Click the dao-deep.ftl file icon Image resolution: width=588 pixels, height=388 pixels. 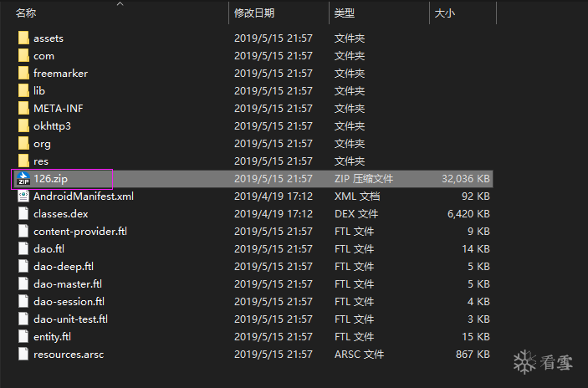click(x=23, y=267)
